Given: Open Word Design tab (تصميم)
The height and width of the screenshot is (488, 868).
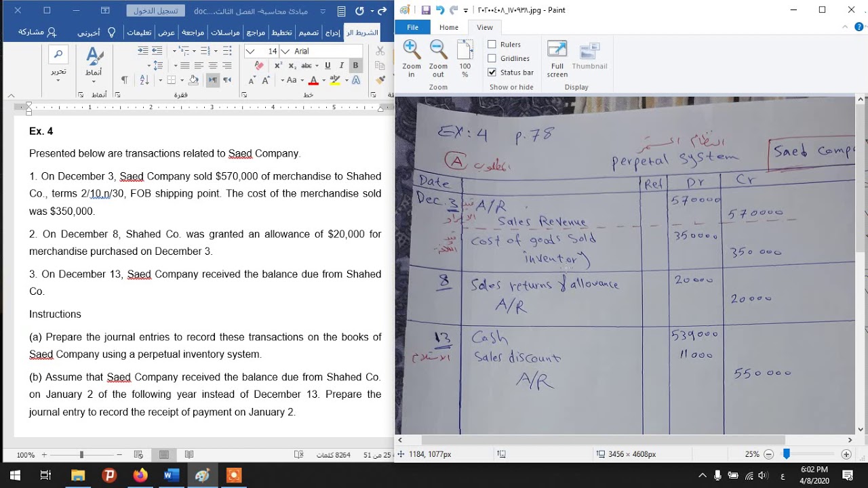Looking at the screenshot, I should pos(309,33).
